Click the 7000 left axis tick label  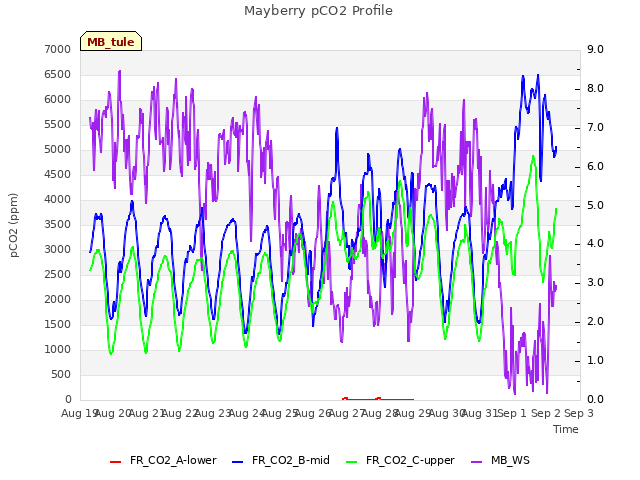pos(58,49)
